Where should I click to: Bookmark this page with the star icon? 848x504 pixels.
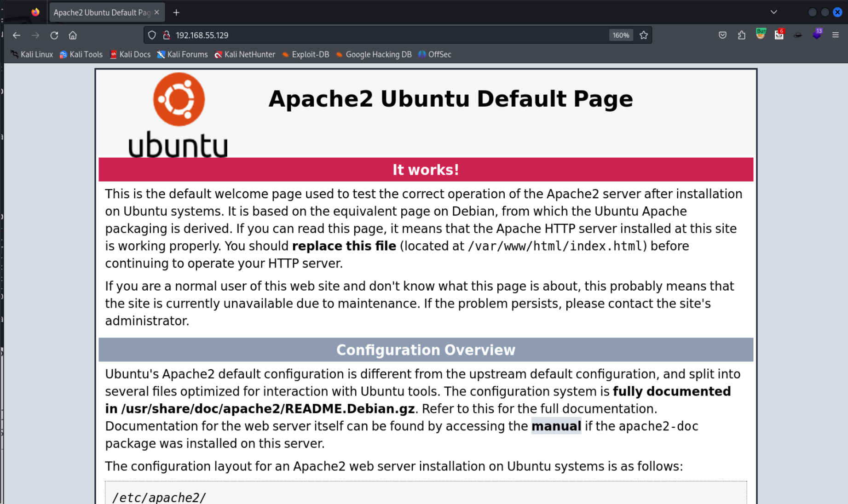(644, 35)
